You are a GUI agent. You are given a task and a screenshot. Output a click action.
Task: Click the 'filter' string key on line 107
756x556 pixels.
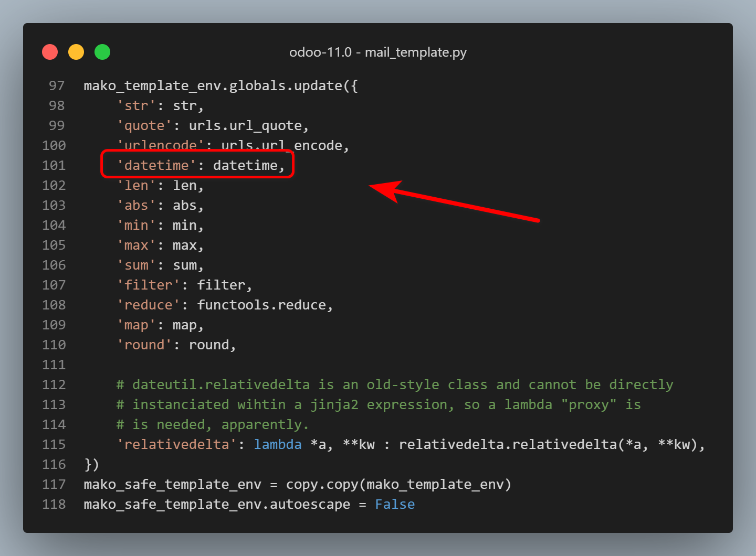pos(148,285)
